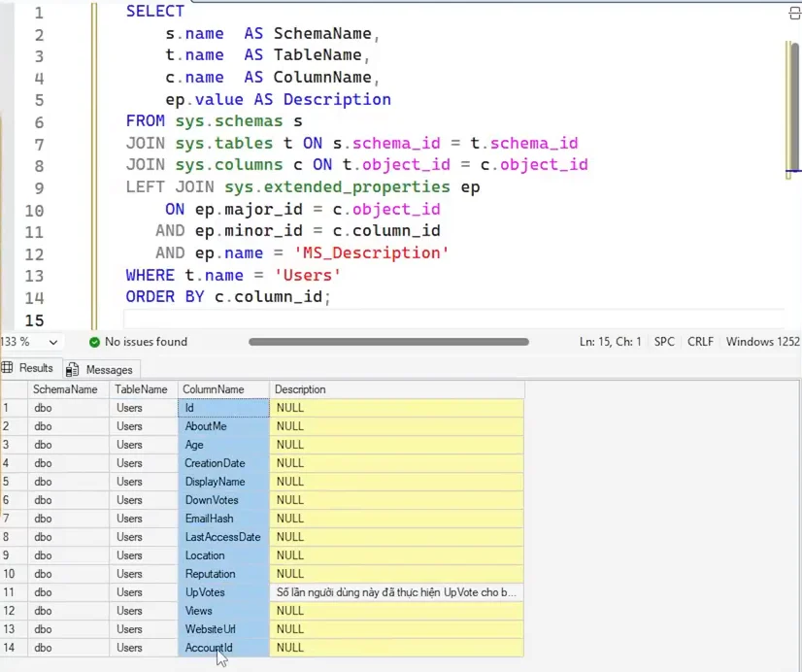Click 'sys.schemas' in the FROM line

[228, 121]
